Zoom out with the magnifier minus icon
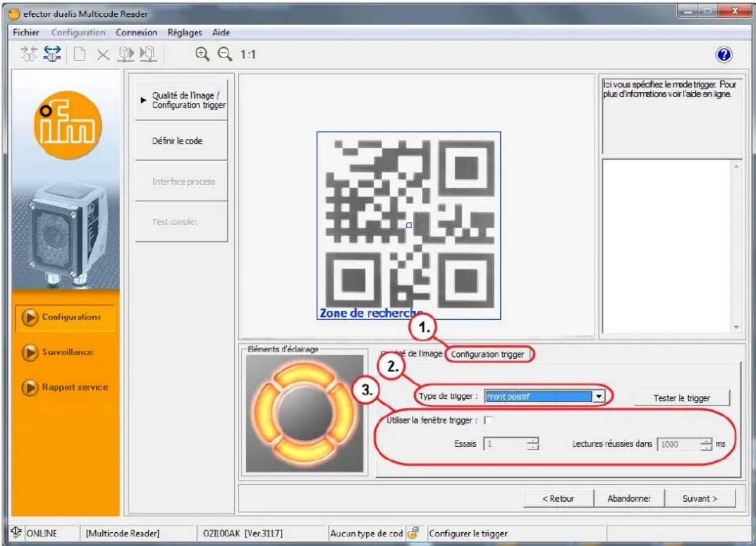756x546 pixels. pos(225,55)
